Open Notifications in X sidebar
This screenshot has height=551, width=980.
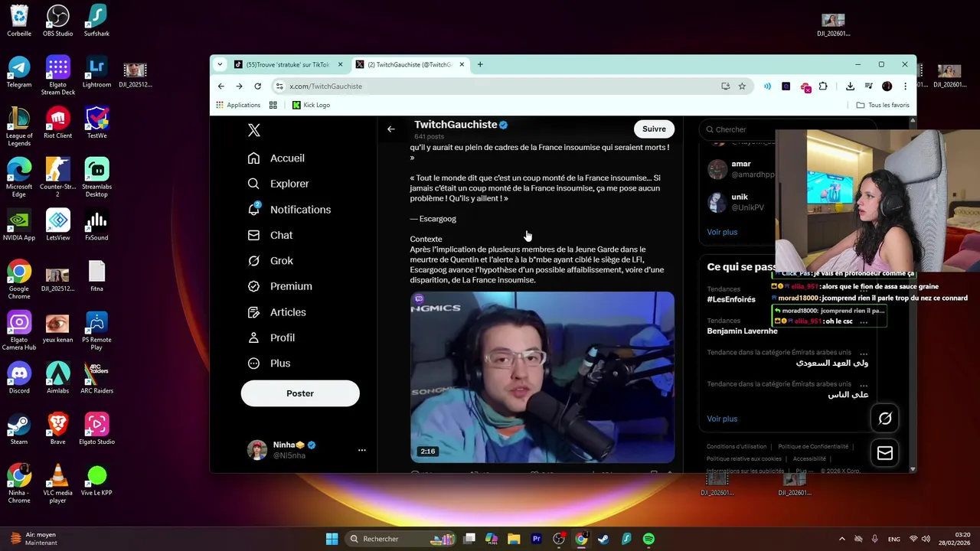tap(289, 210)
